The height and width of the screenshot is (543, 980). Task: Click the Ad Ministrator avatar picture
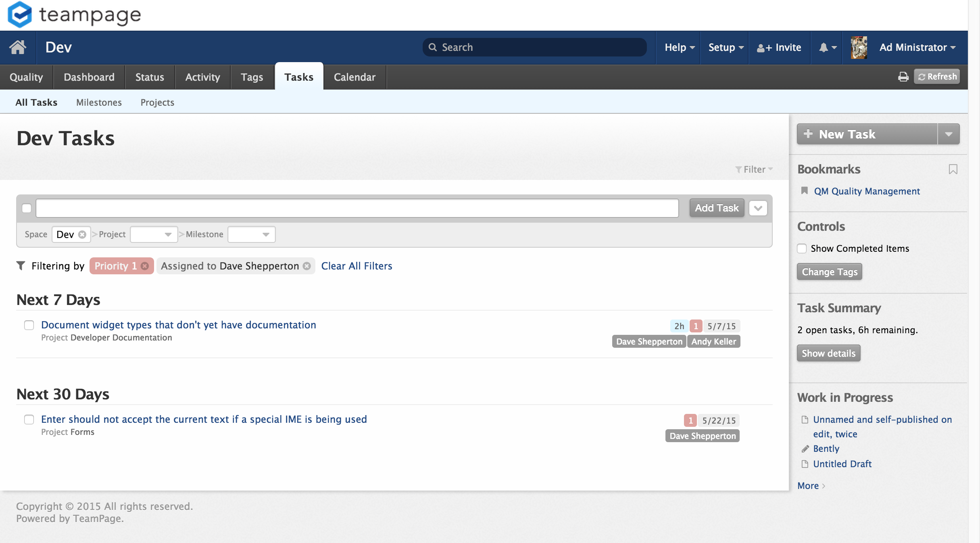[x=859, y=48]
